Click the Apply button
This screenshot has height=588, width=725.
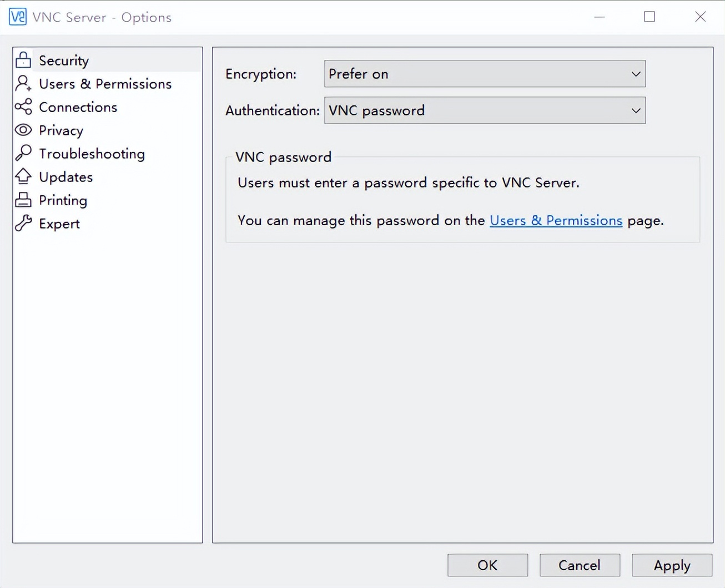click(672, 565)
